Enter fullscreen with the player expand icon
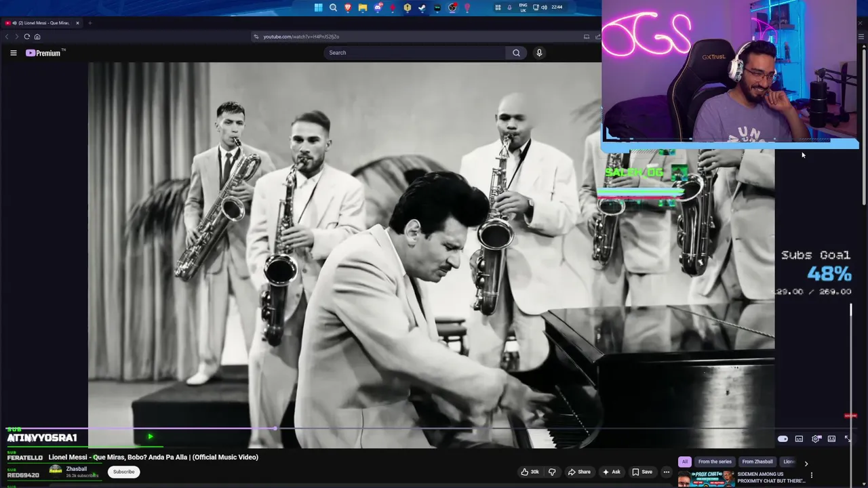Image resolution: width=868 pixels, height=488 pixels. (x=848, y=439)
